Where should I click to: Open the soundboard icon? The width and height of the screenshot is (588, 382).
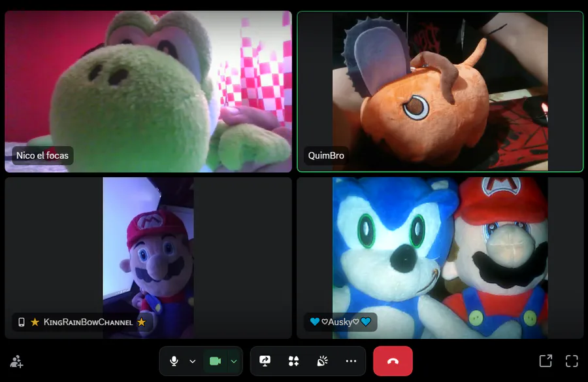coord(322,361)
